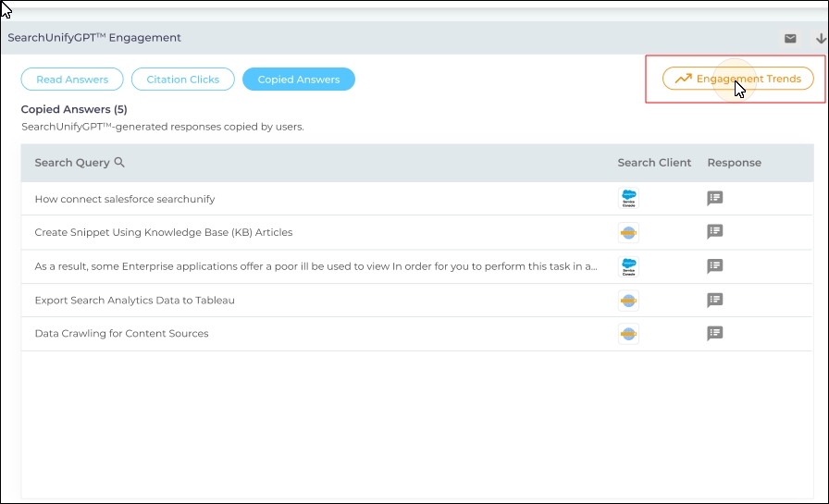Click the download arrow icon
This screenshot has height=504, width=829.
pyautogui.click(x=821, y=39)
